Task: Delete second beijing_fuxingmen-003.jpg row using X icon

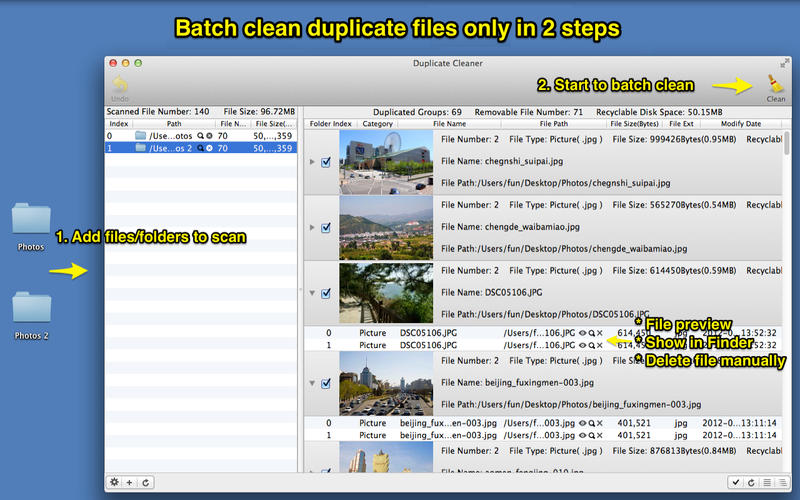Action: coord(599,435)
